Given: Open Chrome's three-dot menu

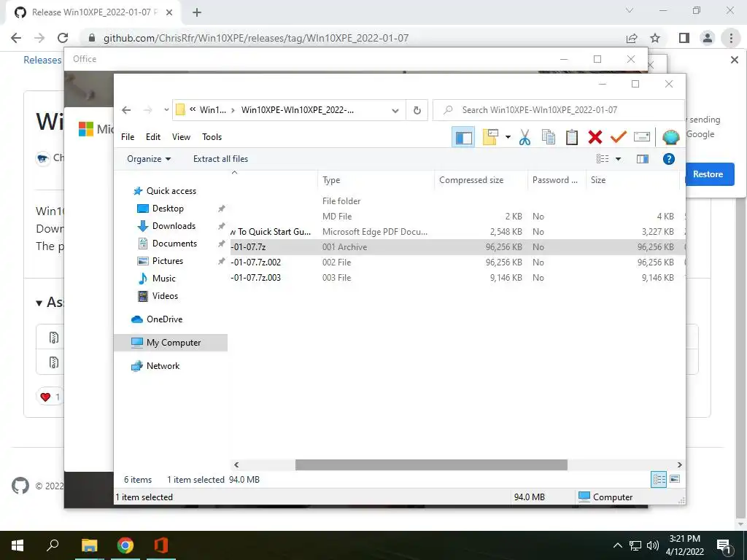Looking at the screenshot, I should point(731,38).
